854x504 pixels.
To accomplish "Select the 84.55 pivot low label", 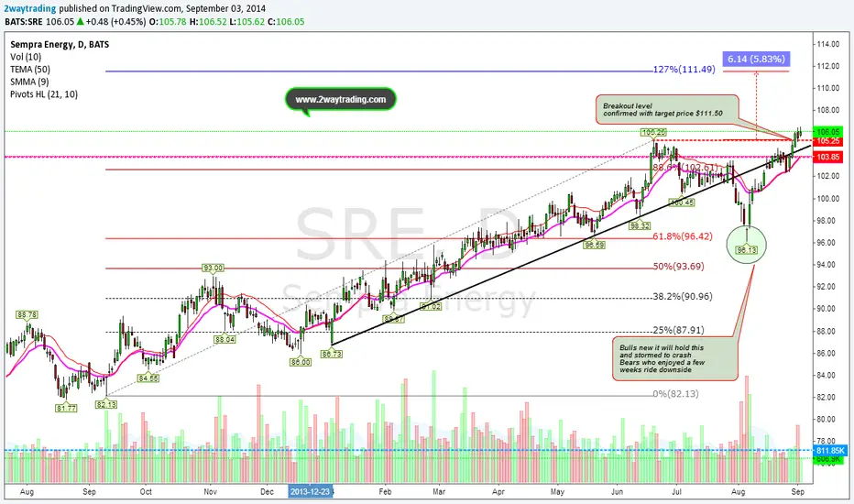I will [148, 378].
